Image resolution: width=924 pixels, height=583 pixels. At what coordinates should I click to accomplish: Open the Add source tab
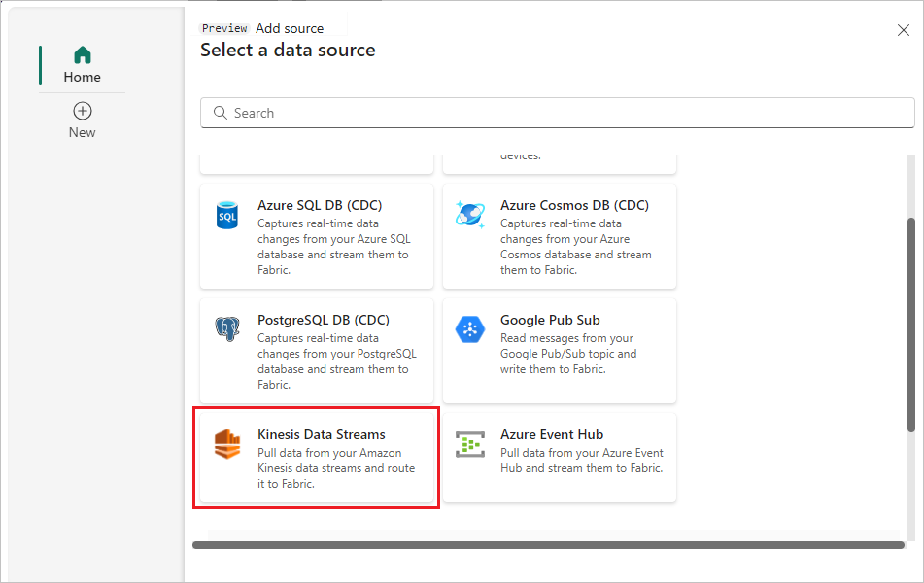click(290, 27)
